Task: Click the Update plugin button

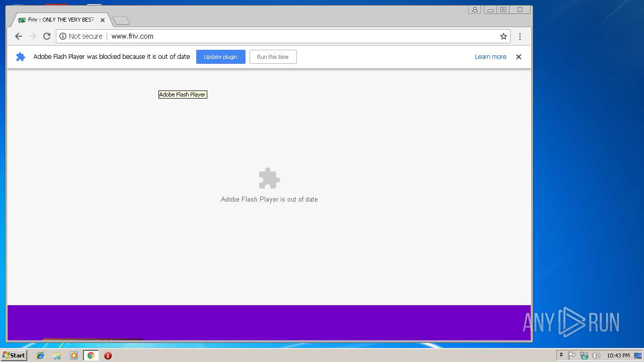Action: tap(220, 57)
